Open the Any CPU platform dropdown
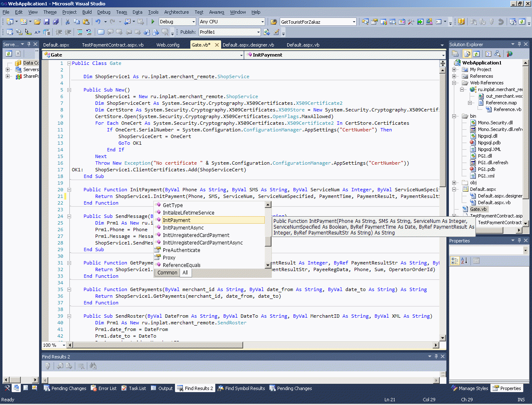 click(x=262, y=22)
